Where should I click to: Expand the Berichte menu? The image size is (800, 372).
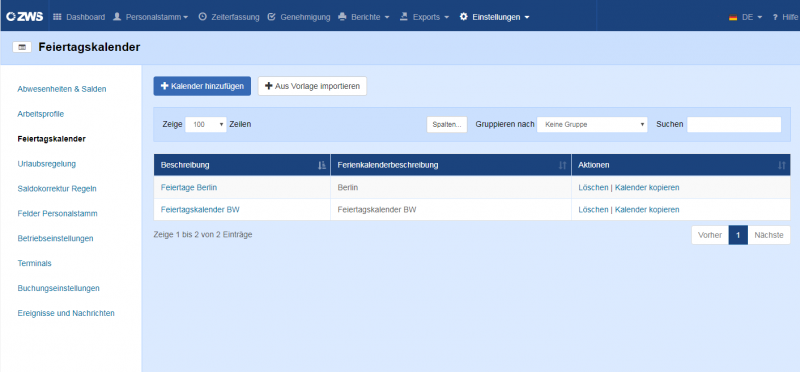click(x=364, y=17)
